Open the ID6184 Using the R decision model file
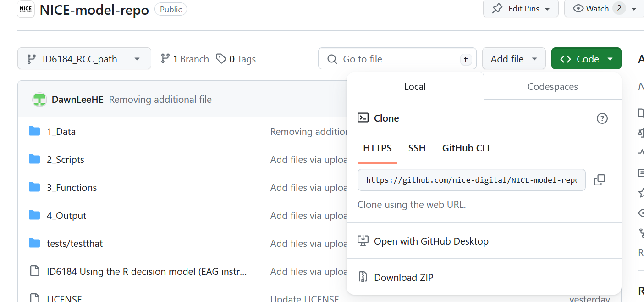 tap(147, 272)
